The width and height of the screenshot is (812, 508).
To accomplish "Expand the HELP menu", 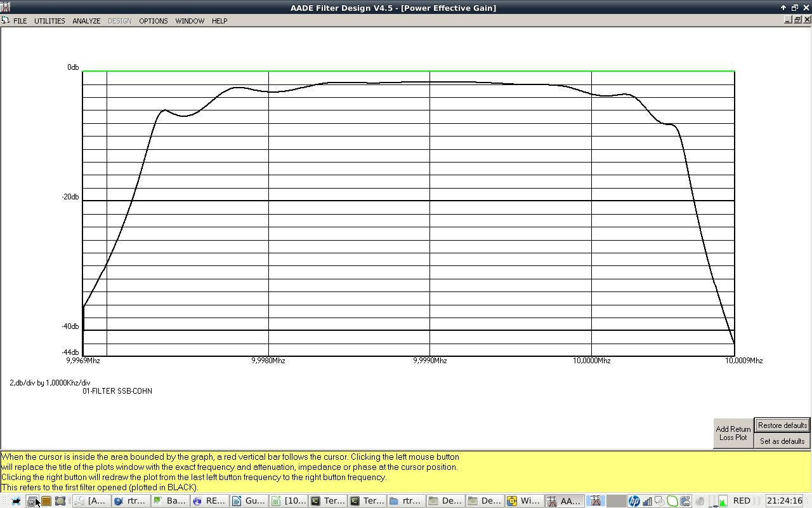I will click(x=219, y=21).
